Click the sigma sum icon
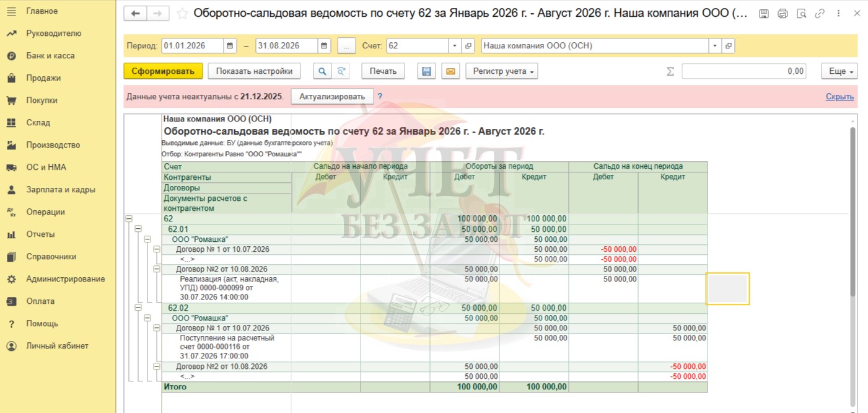This screenshot has width=868, height=413. 670,71
